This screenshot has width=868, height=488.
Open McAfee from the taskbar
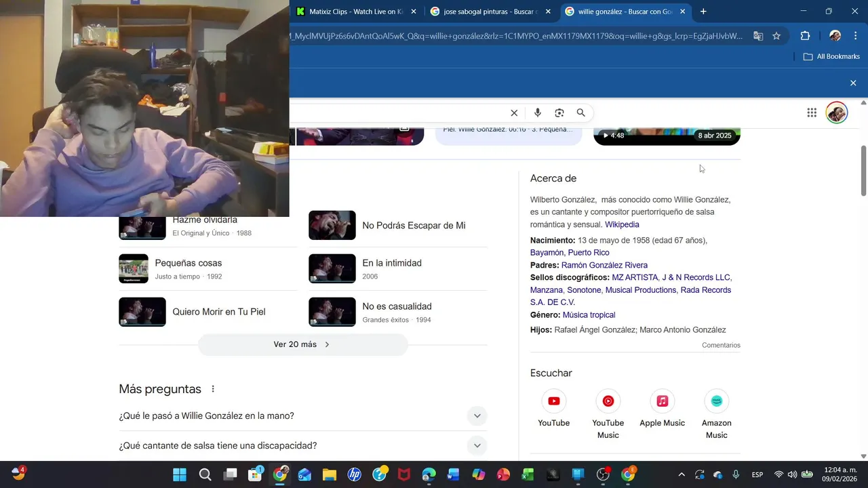pos(404,474)
